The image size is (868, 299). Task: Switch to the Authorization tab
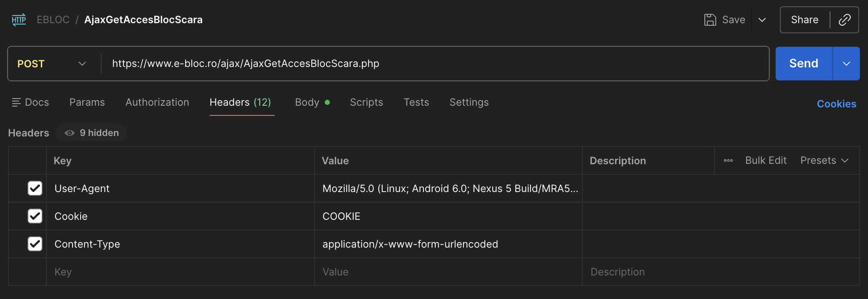(157, 102)
